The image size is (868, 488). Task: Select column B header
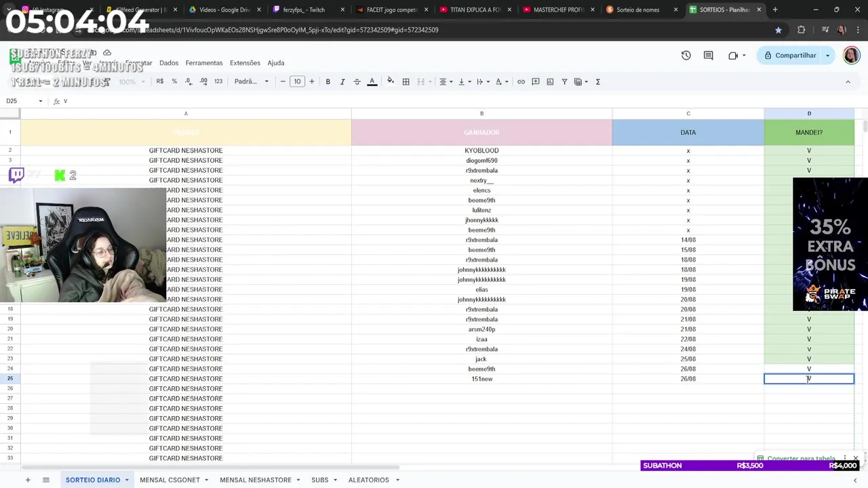coord(481,114)
